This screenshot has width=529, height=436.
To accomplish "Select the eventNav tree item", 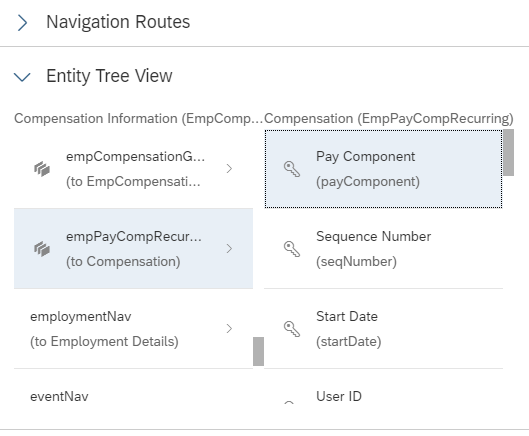I will [133, 397].
